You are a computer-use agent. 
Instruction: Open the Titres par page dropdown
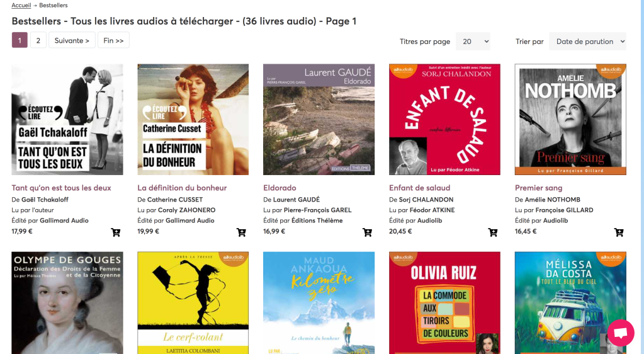click(x=473, y=42)
